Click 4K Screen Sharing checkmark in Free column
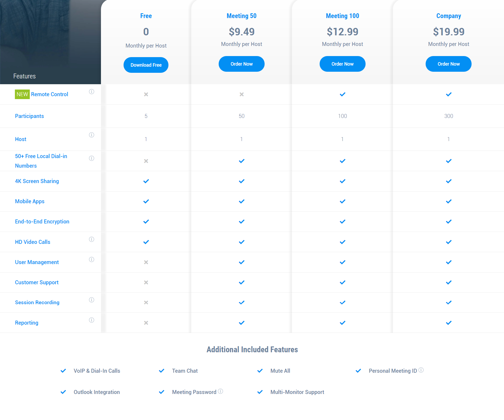This screenshot has height=420, width=504. coord(146,181)
